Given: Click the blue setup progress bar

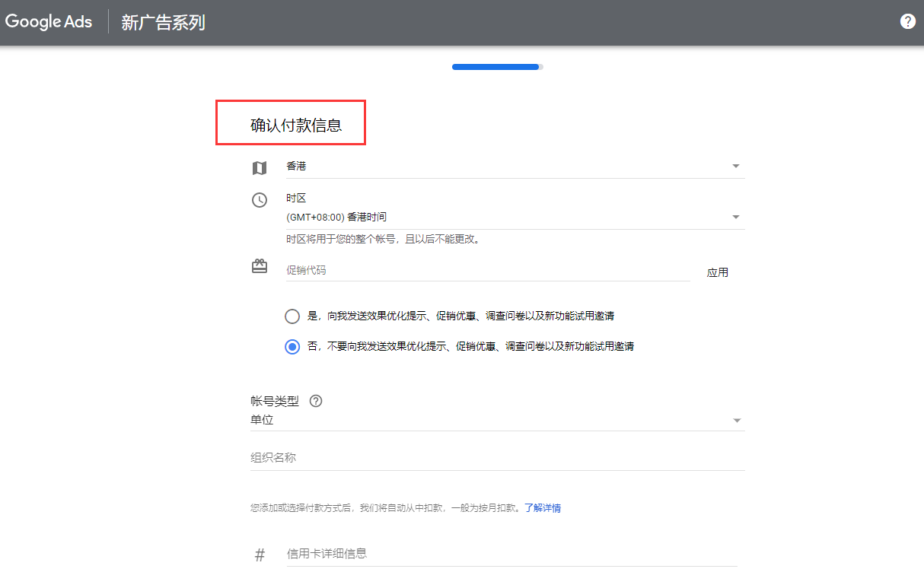Looking at the screenshot, I should tap(496, 67).
